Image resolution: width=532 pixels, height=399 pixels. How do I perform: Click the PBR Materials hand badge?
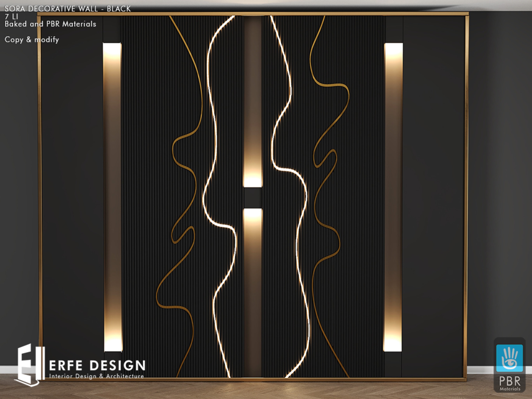pos(510,365)
